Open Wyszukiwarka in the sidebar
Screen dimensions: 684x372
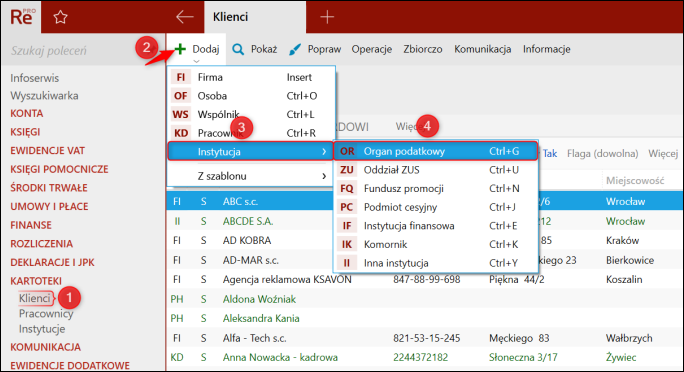[44, 96]
